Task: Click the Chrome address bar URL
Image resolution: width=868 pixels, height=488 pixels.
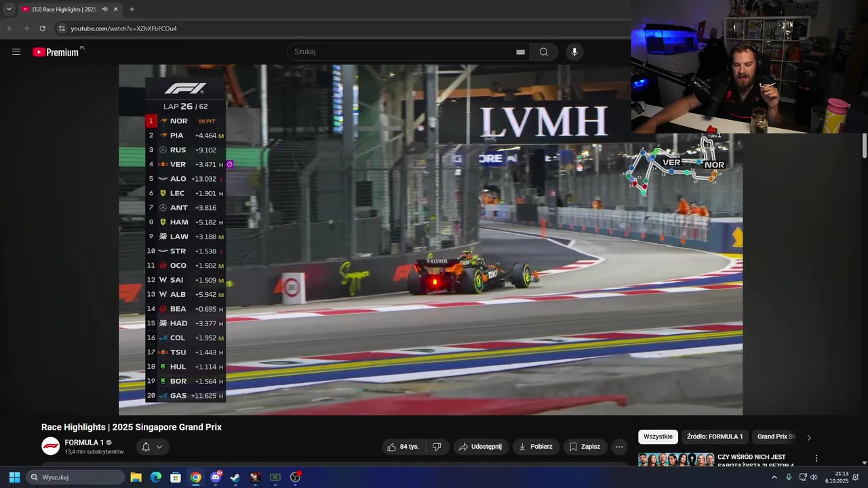Action: [x=124, y=28]
